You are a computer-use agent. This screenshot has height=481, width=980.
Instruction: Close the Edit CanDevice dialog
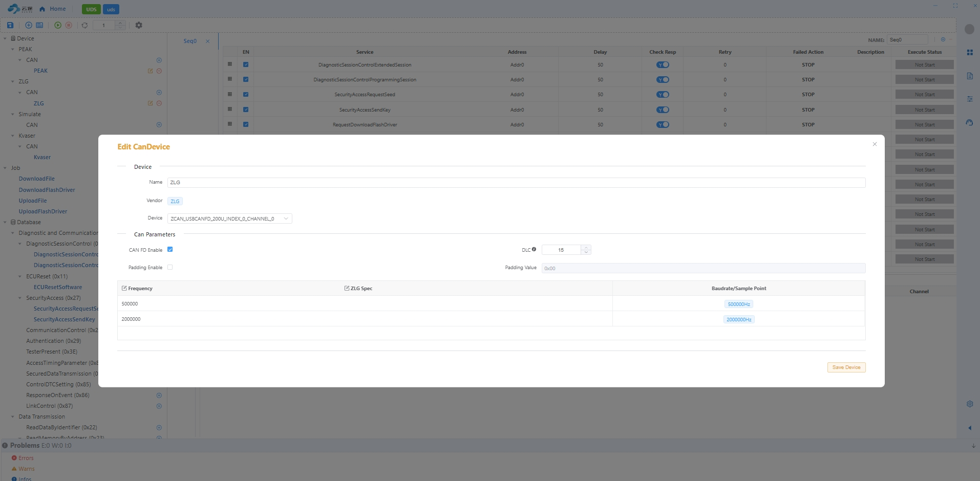click(x=875, y=144)
